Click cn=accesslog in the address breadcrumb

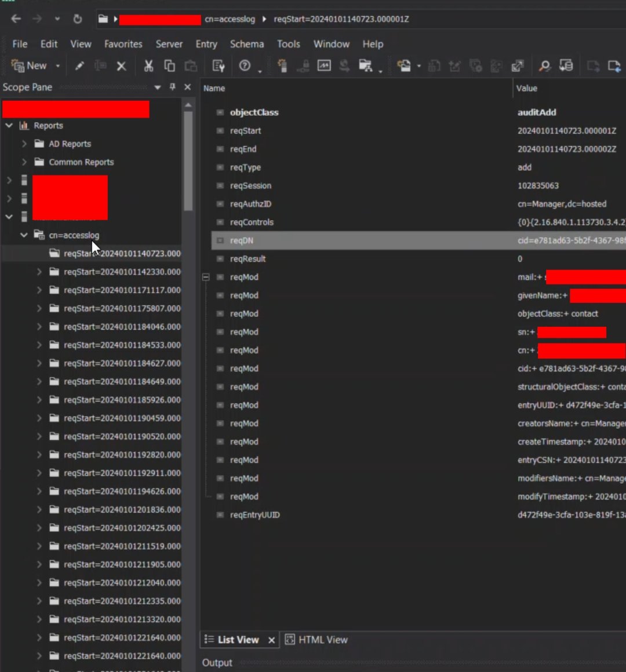click(x=230, y=19)
